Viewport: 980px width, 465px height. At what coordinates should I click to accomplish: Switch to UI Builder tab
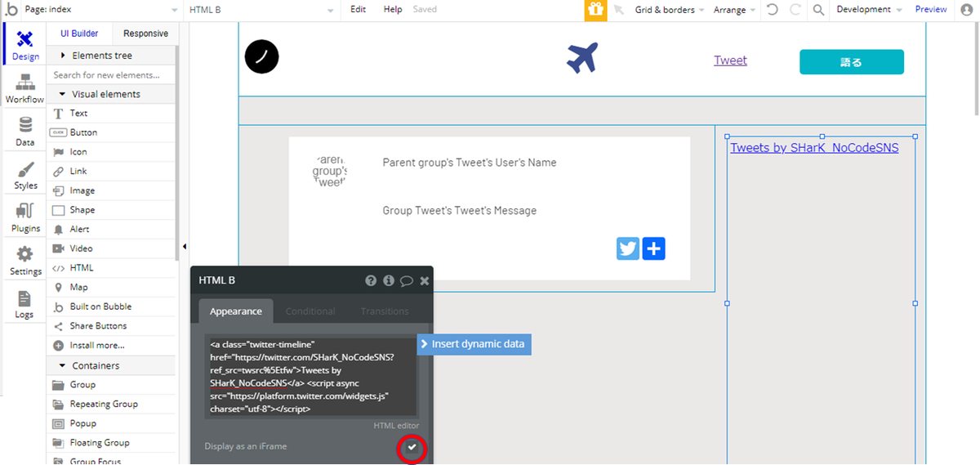pos(79,34)
